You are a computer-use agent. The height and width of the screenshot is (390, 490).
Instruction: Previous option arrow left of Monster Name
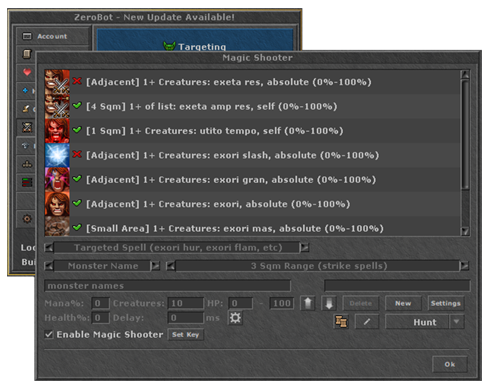[49, 266]
